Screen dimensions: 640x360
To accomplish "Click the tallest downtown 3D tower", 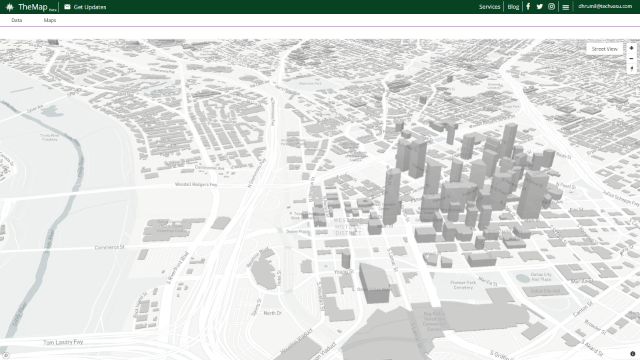I will [x=392, y=196].
